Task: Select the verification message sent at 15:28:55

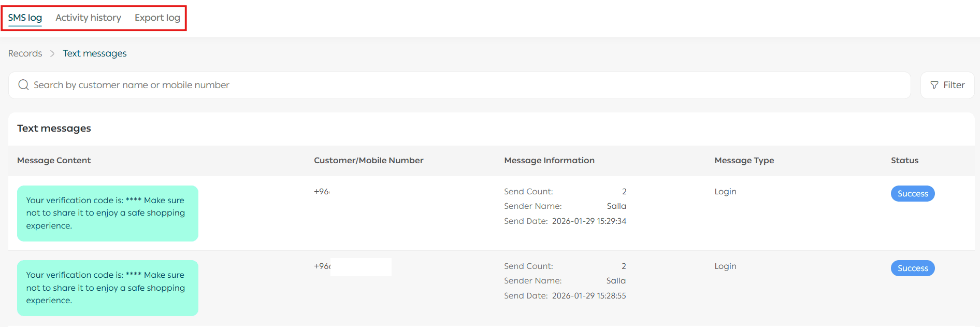Action: click(x=108, y=288)
